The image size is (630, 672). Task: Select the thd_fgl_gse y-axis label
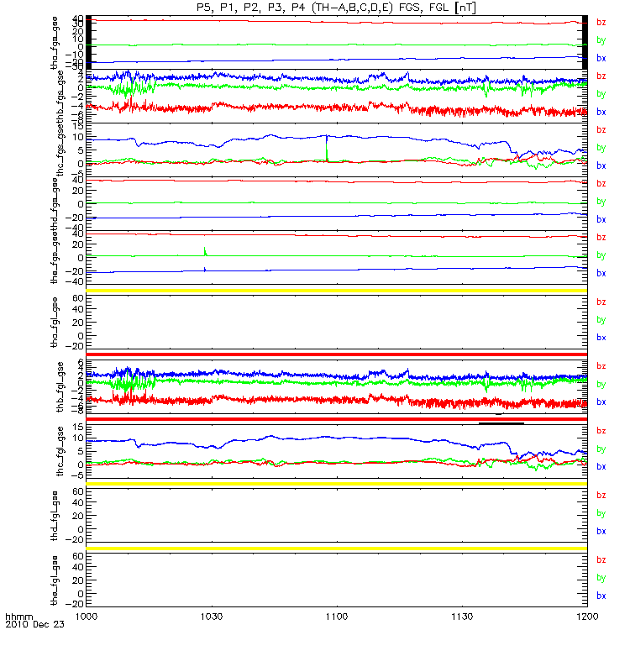55,516
